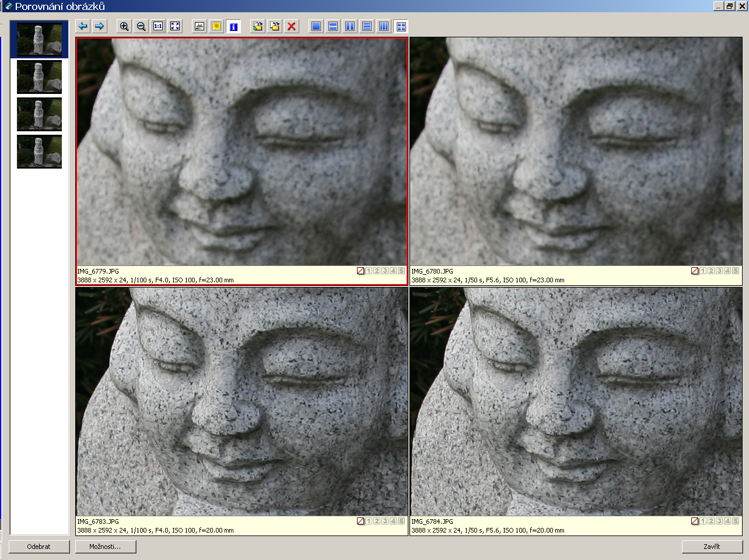This screenshot has height=560, width=749.
Task: Switch to the single image layout
Action: tap(316, 26)
